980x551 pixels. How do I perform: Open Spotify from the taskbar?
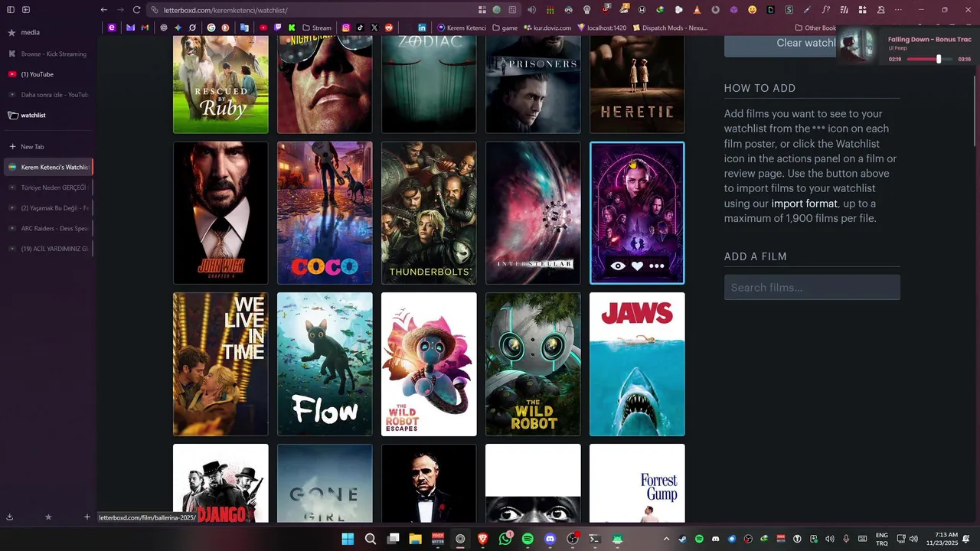[x=528, y=539]
